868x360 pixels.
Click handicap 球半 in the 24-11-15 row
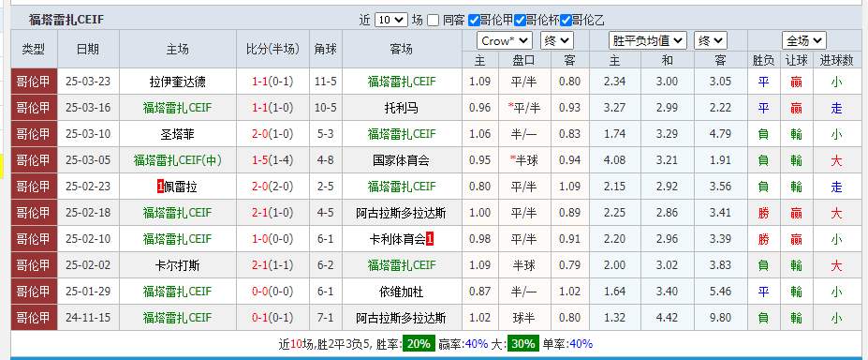[x=524, y=318]
